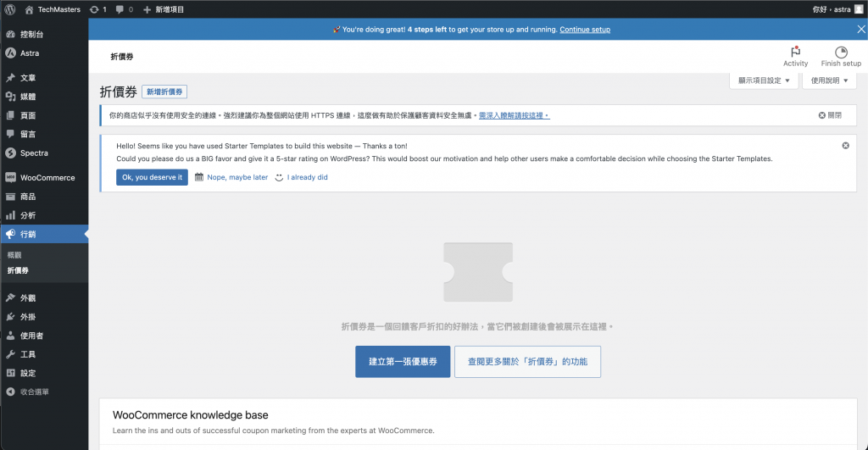Open the Activity flag icon
868x450 pixels.
(x=795, y=52)
